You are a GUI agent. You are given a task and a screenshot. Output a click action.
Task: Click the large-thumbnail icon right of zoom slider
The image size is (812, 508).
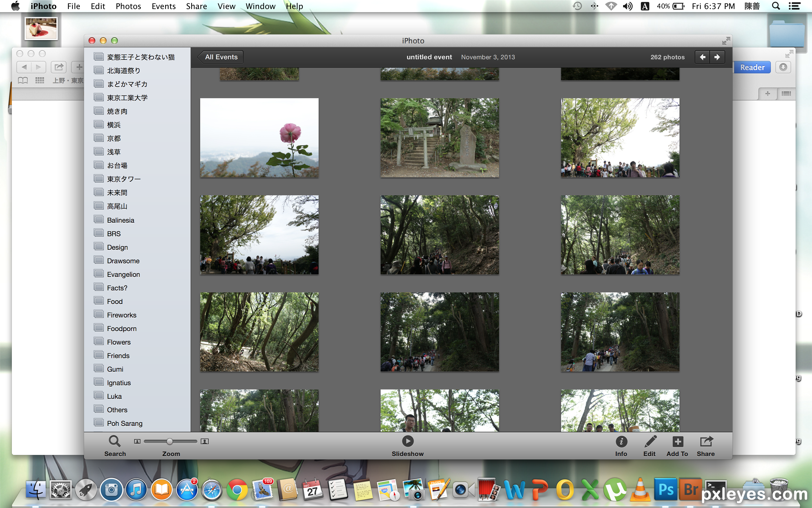pyautogui.click(x=205, y=441)
